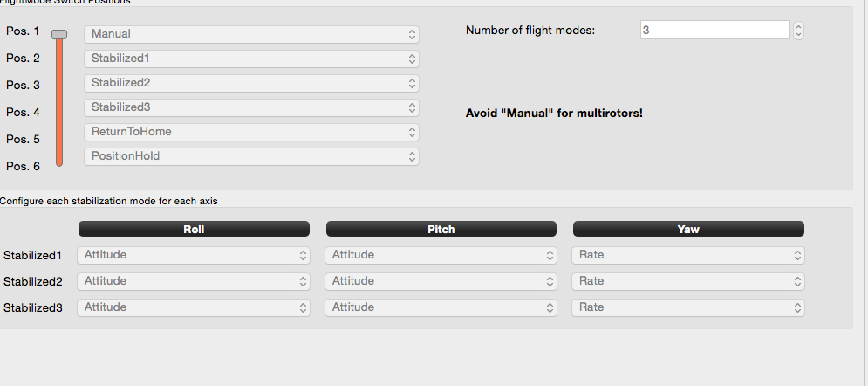Click the number of flight modes field
Image resolution: width=868 pixels, height=386 pixels.
714,30
